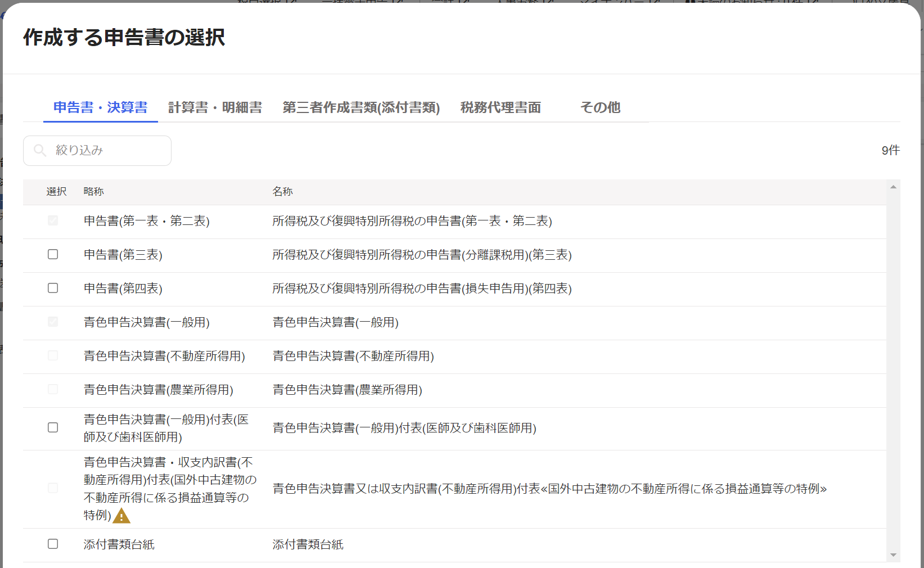Open the 第三者作成書類(添付書類) tab
924x568 pixels.
[x=361, y=107]
